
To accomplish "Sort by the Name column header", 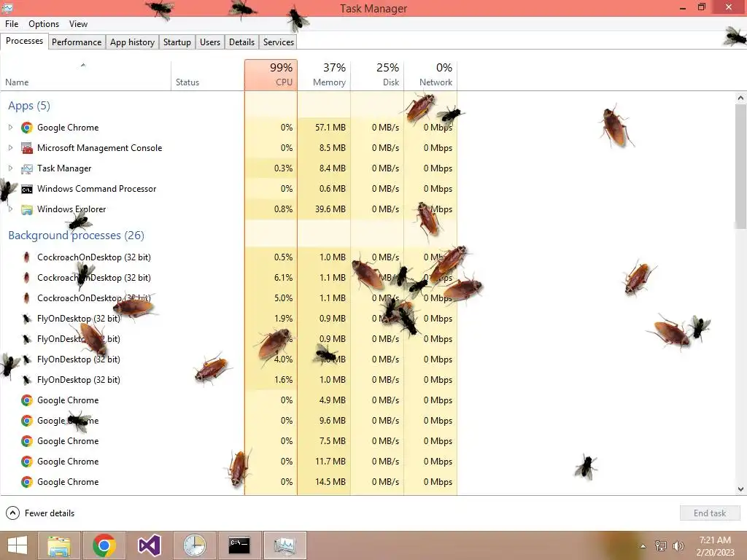I will (86, 75).
